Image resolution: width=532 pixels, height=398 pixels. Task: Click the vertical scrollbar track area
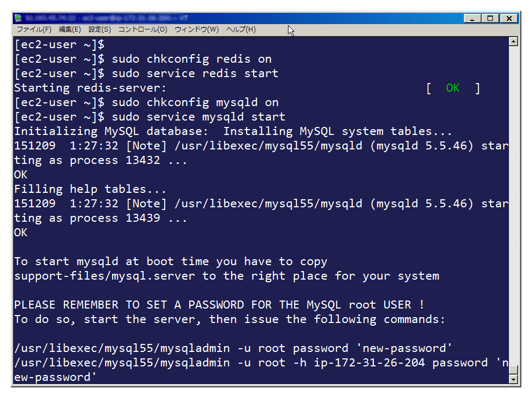513,204
